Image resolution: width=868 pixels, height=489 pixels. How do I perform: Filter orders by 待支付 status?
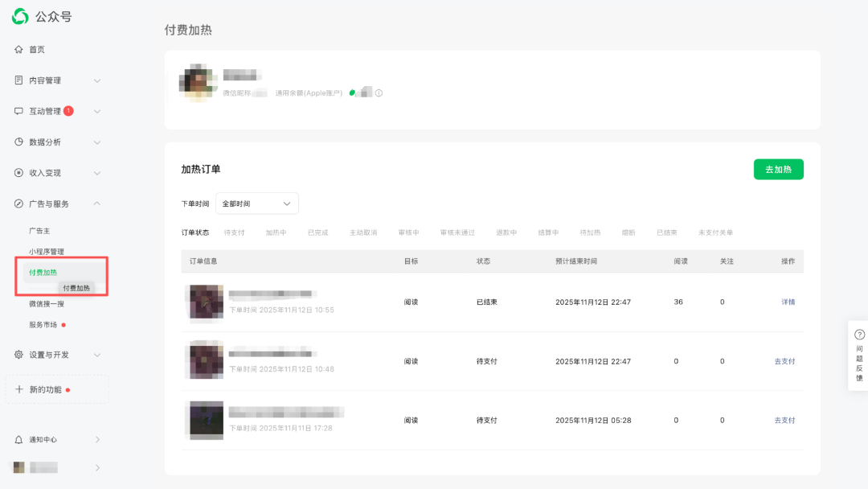(234, 232)
